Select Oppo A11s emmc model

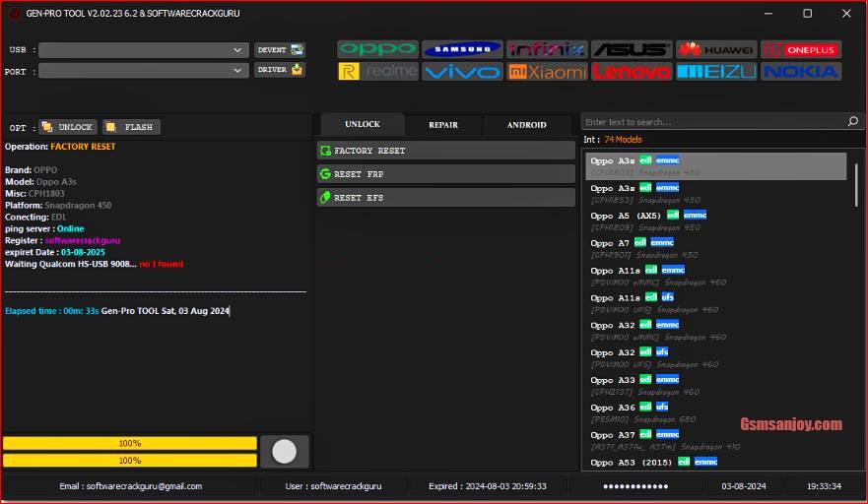716,276
